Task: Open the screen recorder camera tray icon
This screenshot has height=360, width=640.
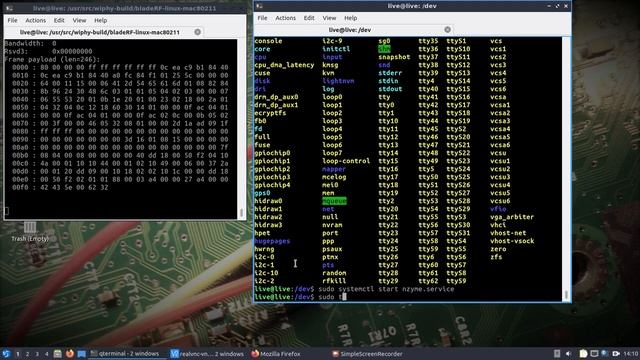Action: (x=616, y=353)
